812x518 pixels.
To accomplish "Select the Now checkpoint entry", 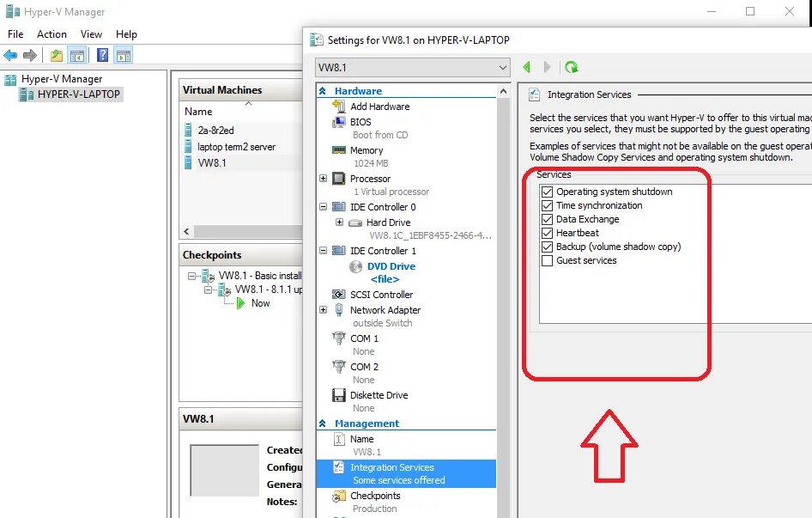I will [260, 303].
